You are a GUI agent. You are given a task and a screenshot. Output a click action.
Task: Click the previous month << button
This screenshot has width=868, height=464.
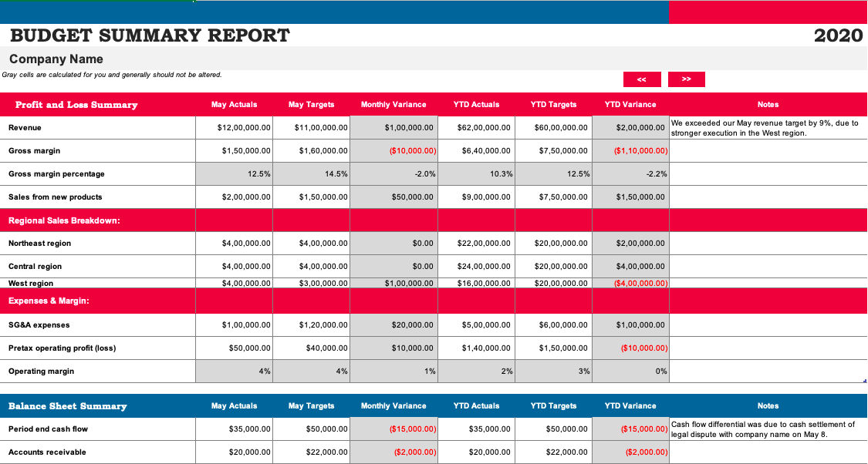tap(642, 79)
